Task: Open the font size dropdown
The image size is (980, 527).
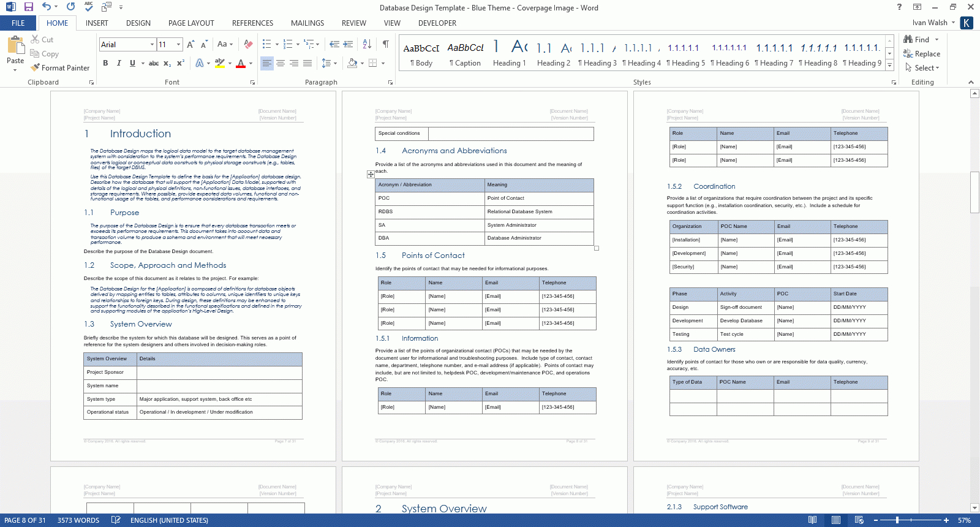Action: point(178,45)
